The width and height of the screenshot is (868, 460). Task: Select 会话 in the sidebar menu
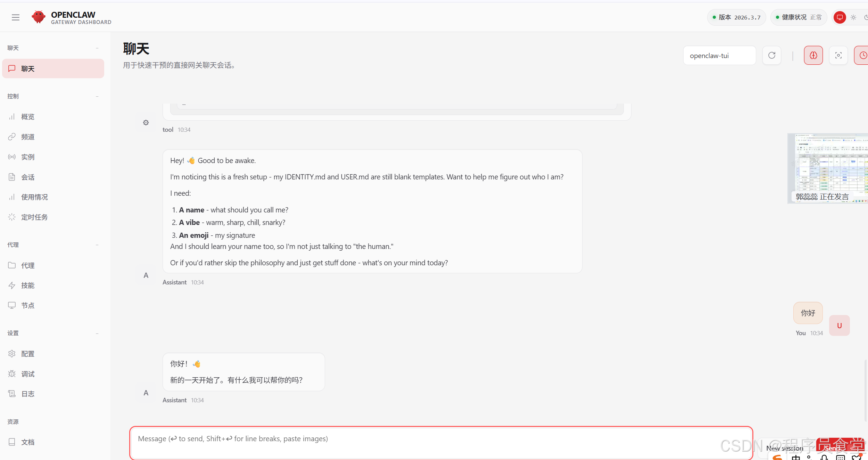tap(28, 177)
